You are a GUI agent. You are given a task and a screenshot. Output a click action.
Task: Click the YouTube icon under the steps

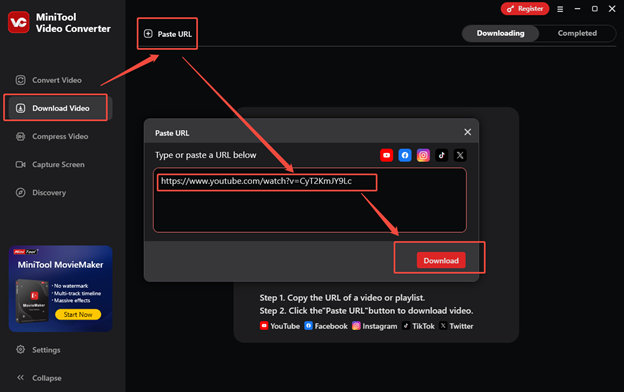264,326
